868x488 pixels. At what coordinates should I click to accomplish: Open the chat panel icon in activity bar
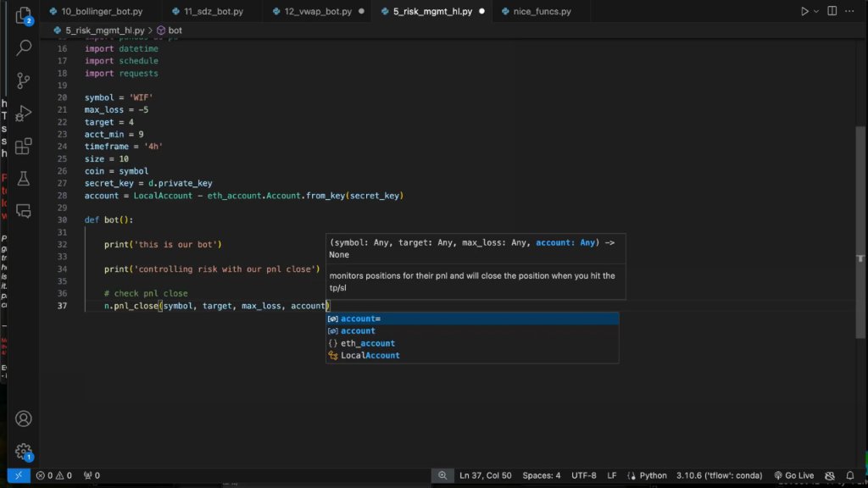pyautogui.click(x=23, y=211)
